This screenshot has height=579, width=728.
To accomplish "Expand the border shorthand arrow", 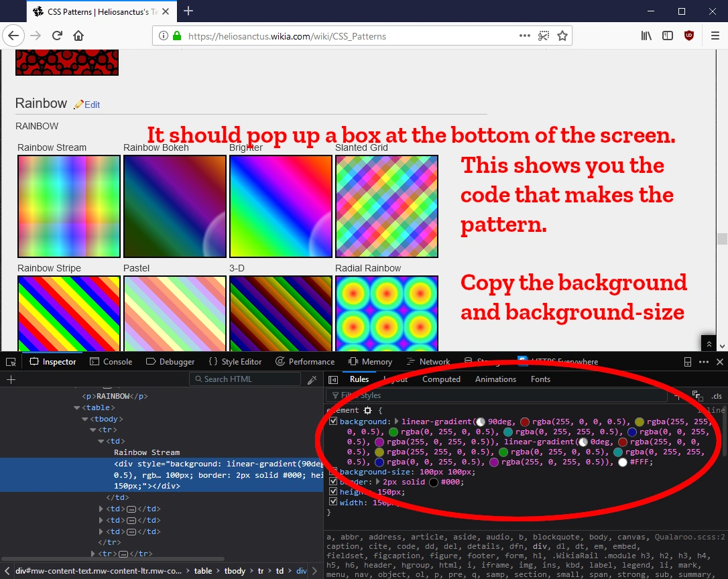I will click(378, 481).
